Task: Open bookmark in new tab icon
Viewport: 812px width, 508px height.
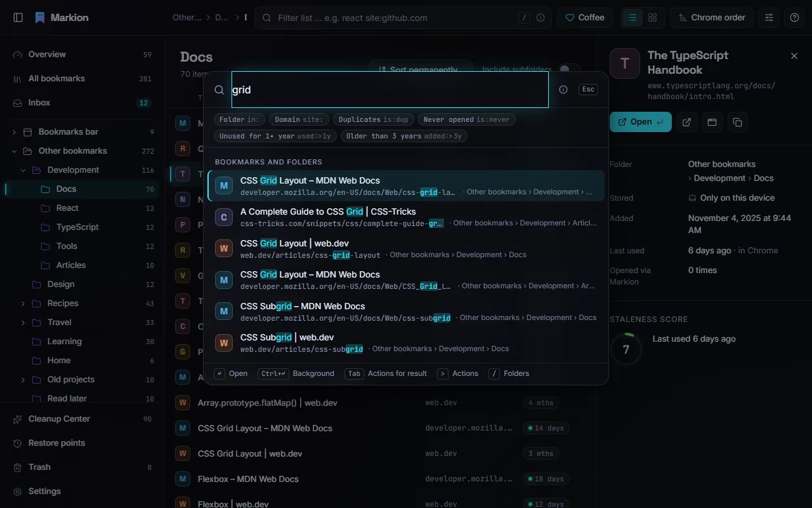Action: pyautogui.click(x=686, y=122)
